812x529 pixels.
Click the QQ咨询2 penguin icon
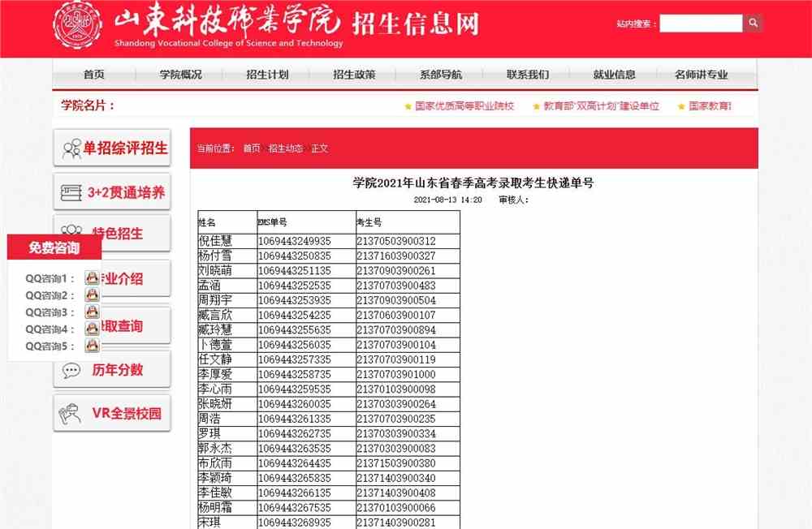[93, 295]
